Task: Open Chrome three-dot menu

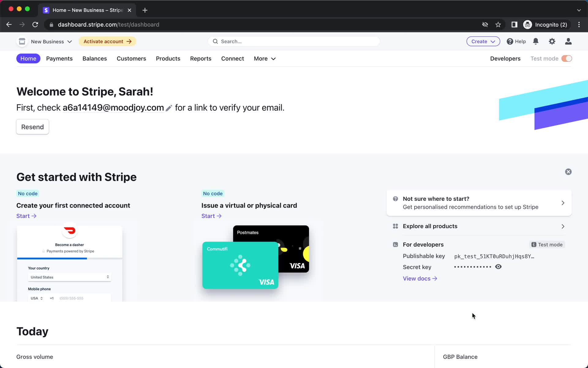Action: [579, 25]
